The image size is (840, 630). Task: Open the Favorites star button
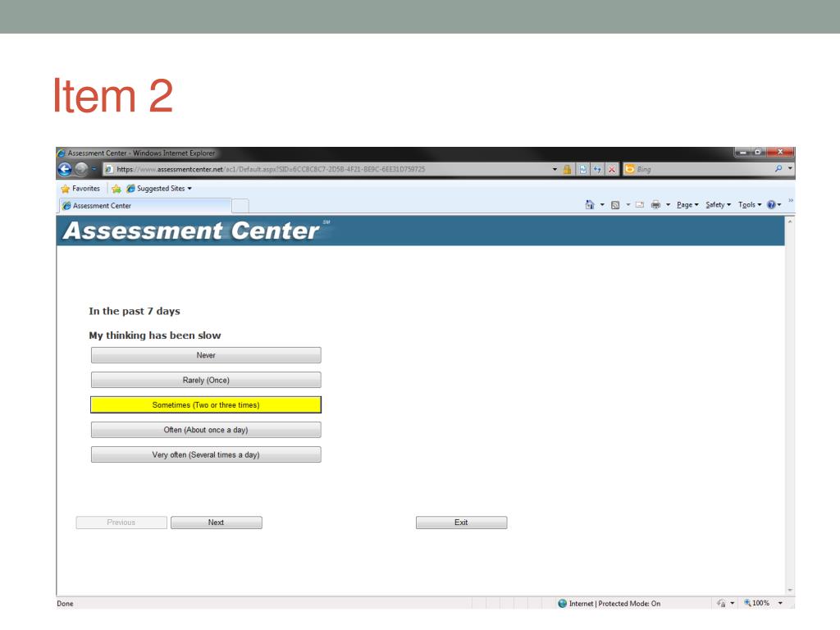tap(80, 189)
